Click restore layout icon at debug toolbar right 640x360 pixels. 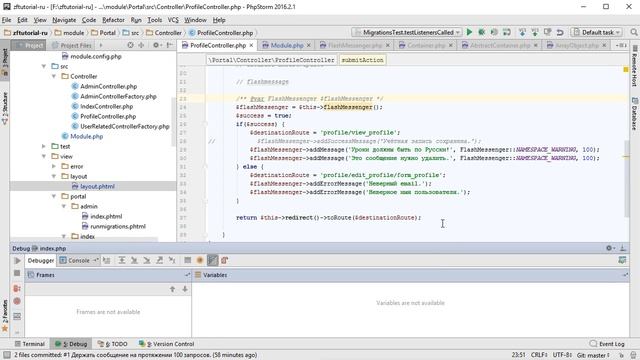click(x=622, y=260)
